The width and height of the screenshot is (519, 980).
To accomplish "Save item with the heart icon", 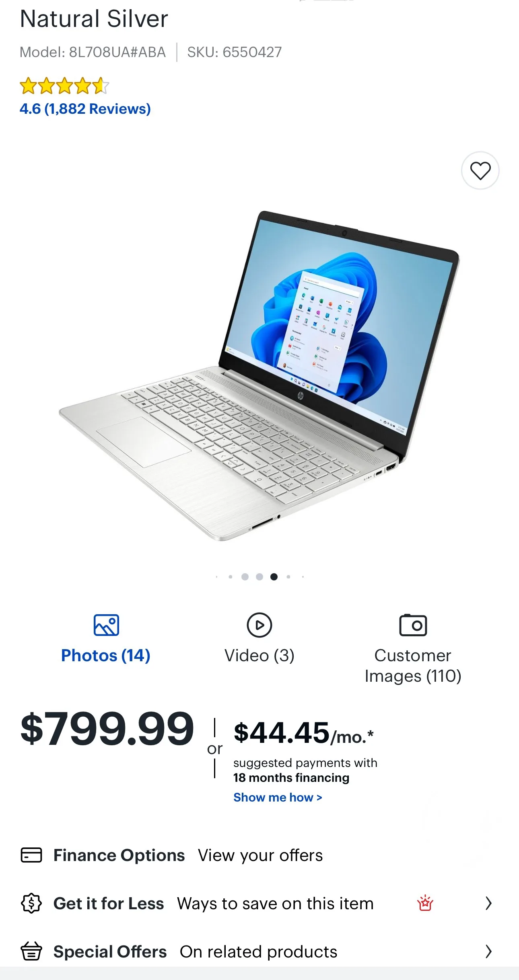I will [480, 170].
